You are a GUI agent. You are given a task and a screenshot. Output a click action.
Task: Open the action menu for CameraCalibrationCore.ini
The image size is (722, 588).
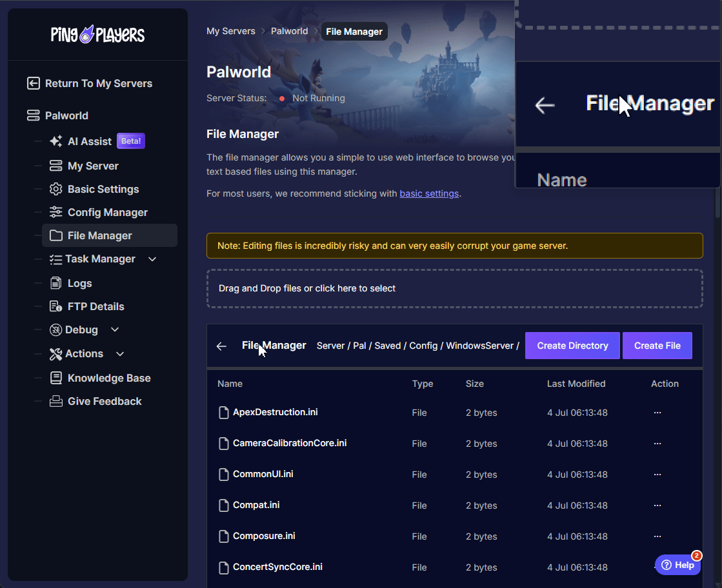click(x=657, y=444)
